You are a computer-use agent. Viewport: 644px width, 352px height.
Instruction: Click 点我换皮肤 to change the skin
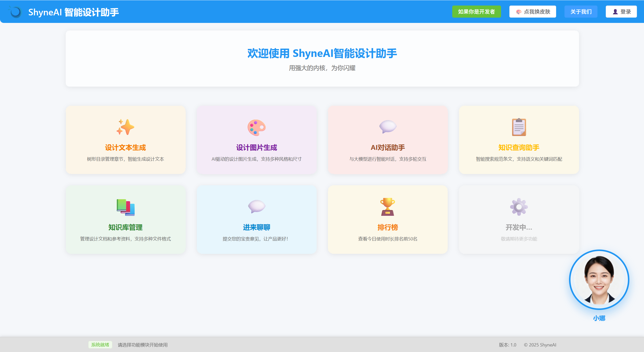pyautogui.click(x=533, y=11)
